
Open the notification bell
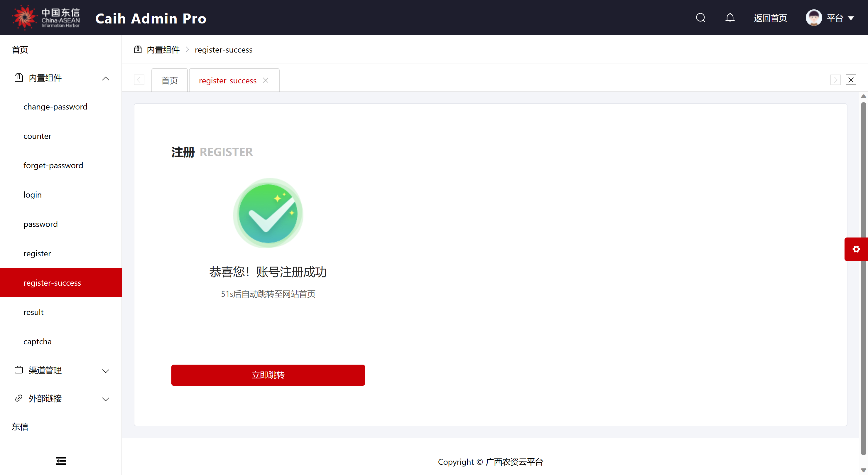730,18
